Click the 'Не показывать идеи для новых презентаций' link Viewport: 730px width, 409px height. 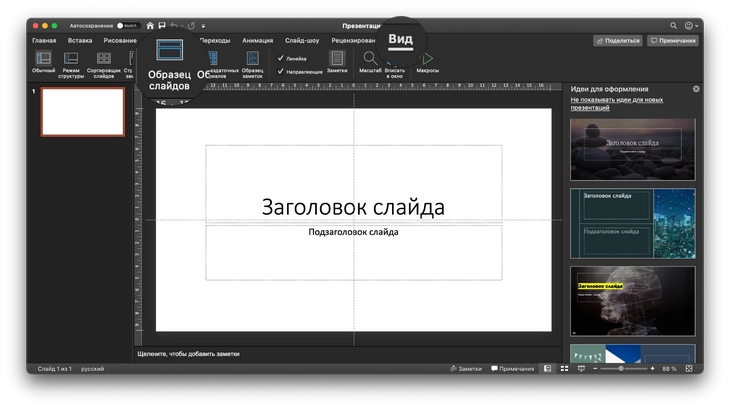click(x=617, y=103)
